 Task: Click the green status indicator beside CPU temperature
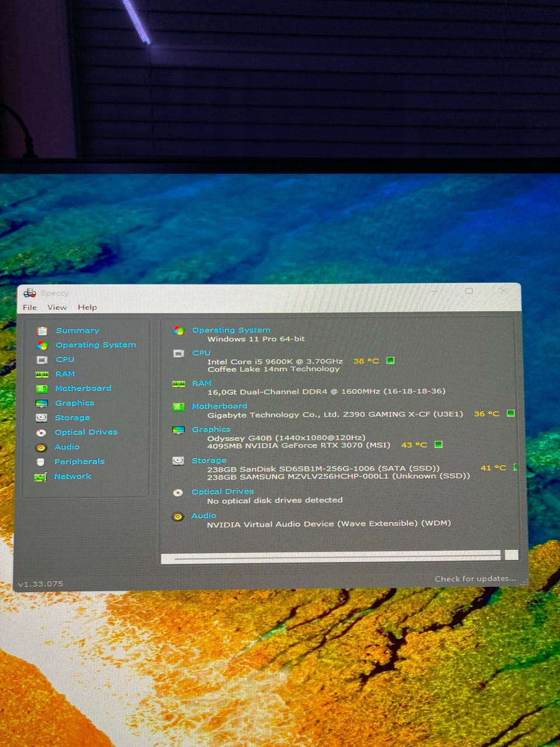391,361
